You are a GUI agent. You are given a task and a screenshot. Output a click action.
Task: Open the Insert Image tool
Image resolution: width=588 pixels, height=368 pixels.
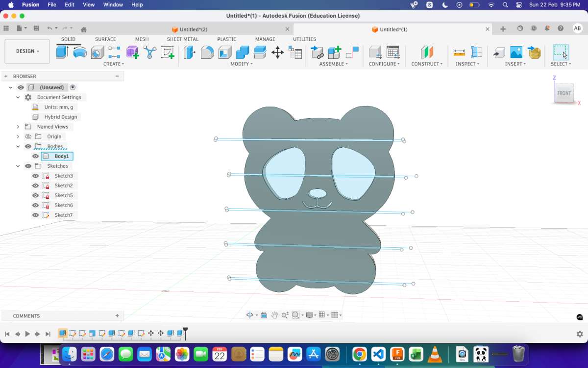pyautogui.click(x=516, y=52)
